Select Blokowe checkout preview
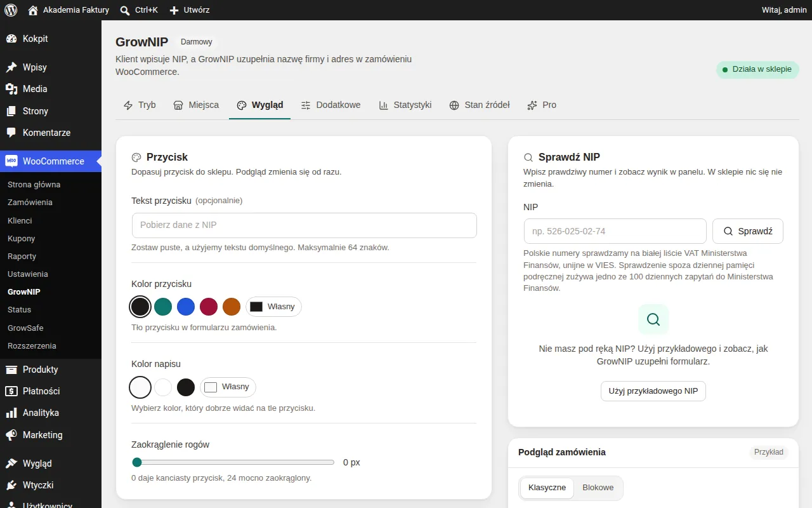Image resolution: width=812 pixels, height=508 pixels. pyautogui.click(x=598, y=488)
